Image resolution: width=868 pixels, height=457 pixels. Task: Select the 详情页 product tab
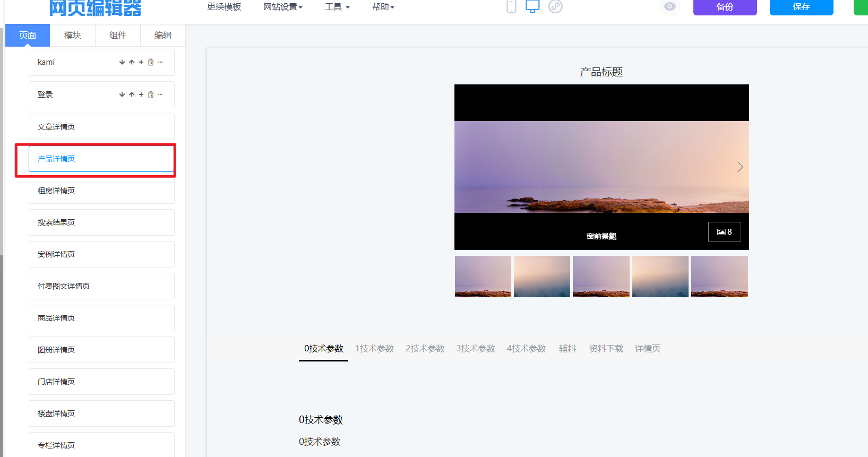(648, 349)
